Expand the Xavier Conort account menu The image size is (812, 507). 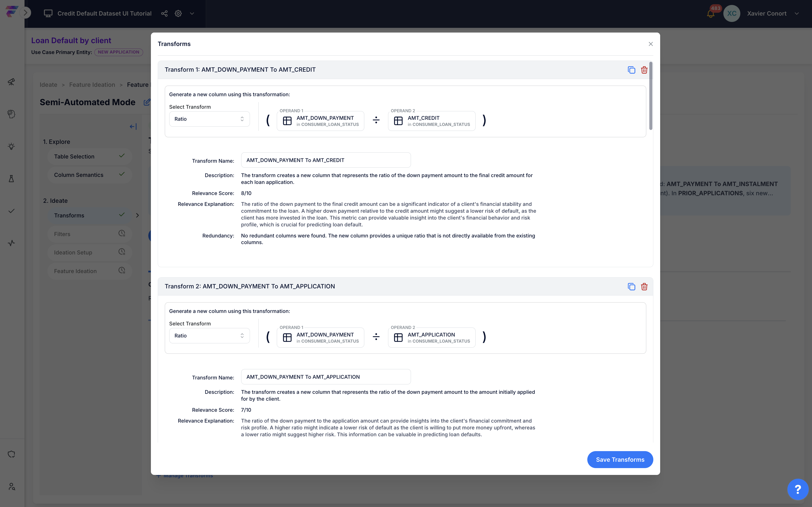click(797, 14)
